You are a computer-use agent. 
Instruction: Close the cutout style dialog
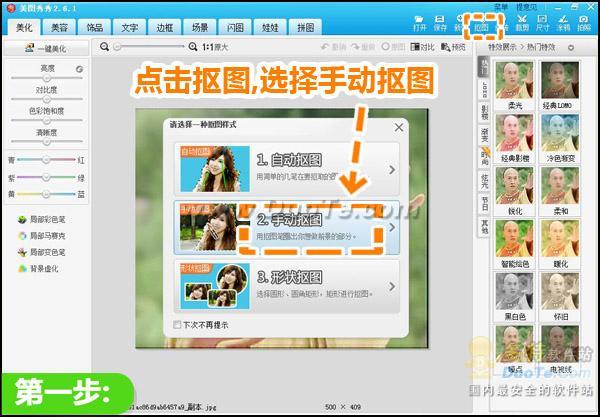coord(399,129)
